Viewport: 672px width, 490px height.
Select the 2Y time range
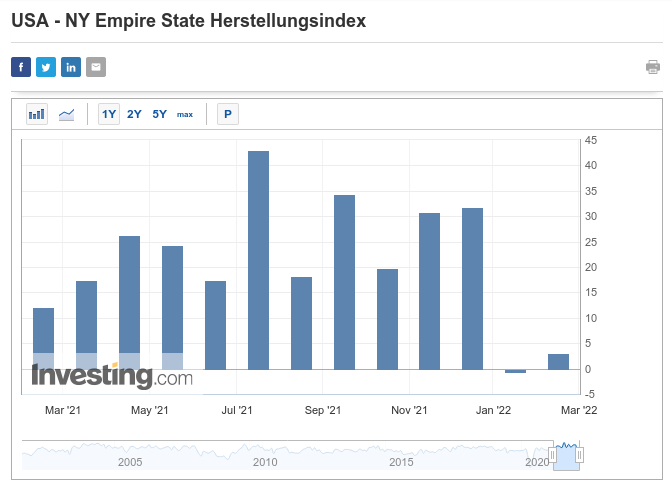pyautogui.click(x=134, y=114)
